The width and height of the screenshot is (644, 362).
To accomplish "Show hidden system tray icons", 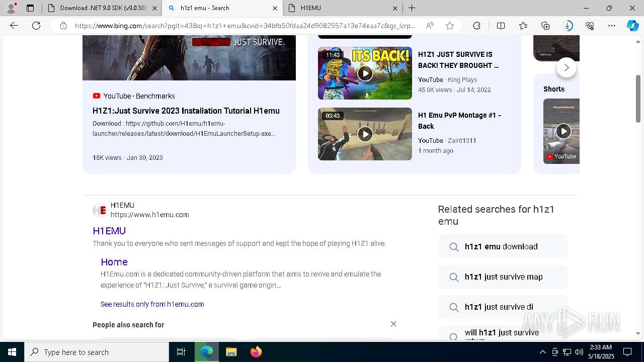I will click(x=542, y=352).
